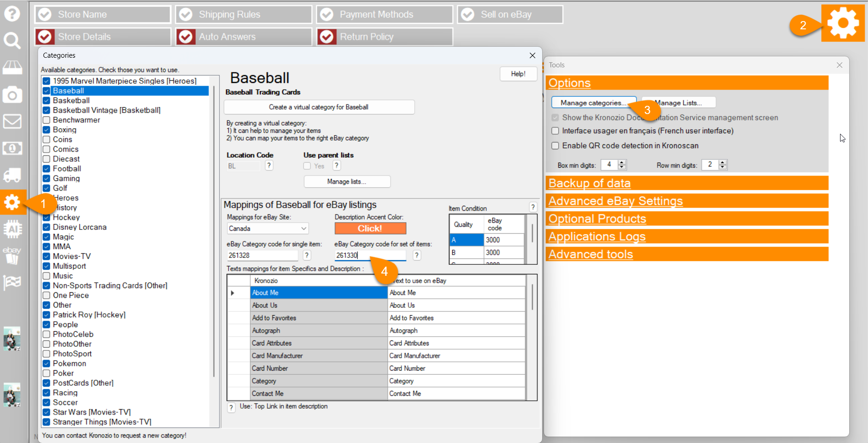Collapse the Options section header
The height and width of the screenshot is (443, 868).
point(687,83)
